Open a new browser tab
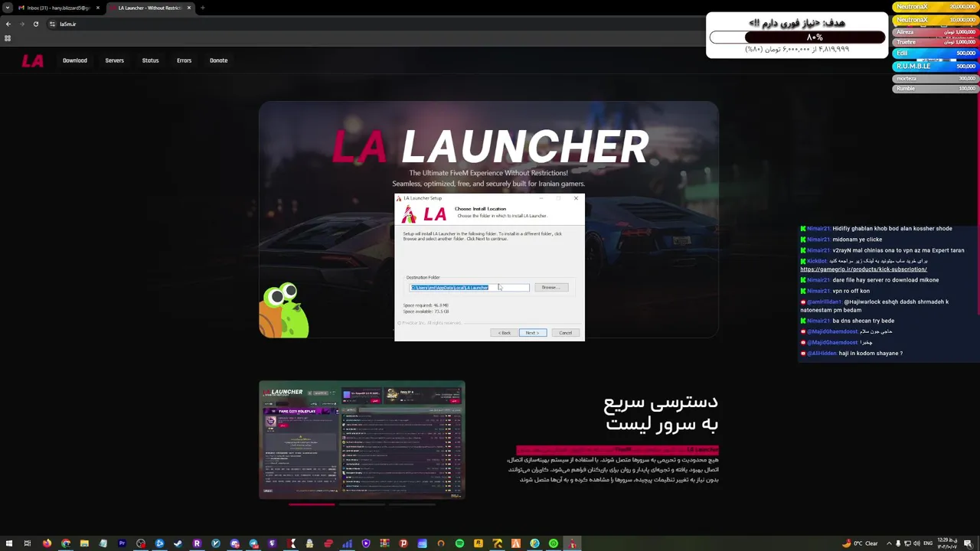This screenshot has width=980, height=551. 202,8
